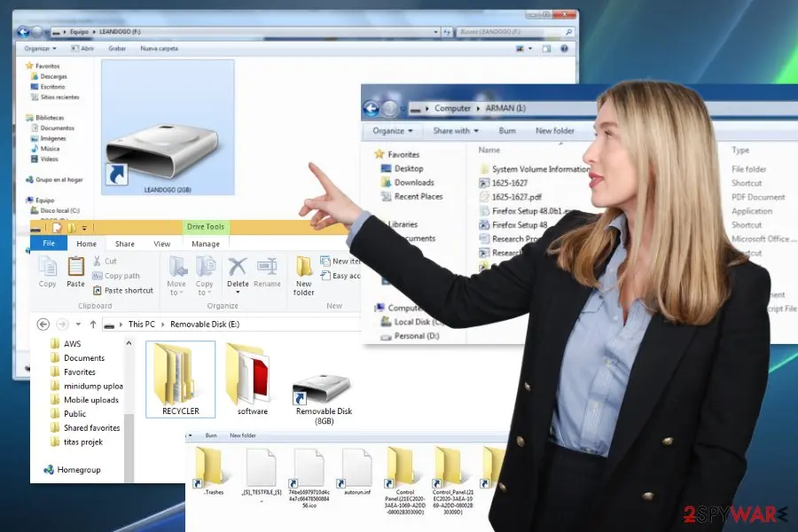Select the 1625-1627.pdf file
This screenshot has width=798, height=532.
point(511,197)
